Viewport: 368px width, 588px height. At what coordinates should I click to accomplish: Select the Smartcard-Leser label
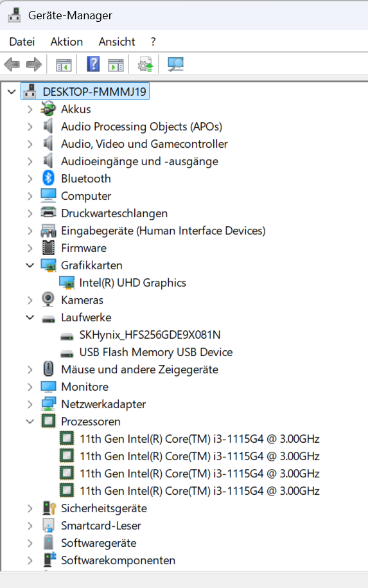pos(101,526)
